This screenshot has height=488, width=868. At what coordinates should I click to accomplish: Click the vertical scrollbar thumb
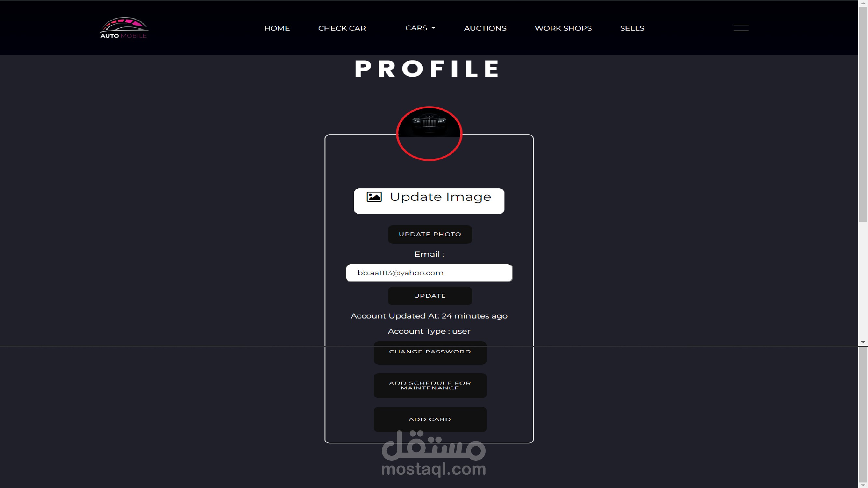(863, 115)
